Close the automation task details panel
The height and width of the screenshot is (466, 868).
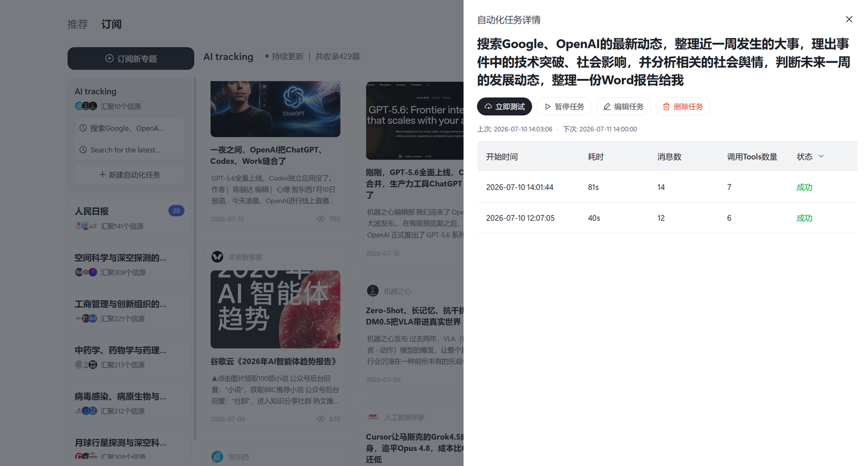point(849,19)
